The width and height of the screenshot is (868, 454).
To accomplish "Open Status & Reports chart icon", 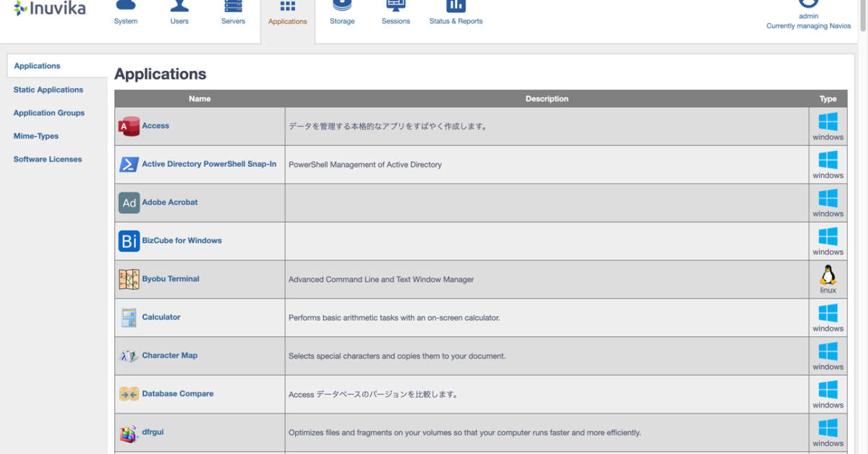I will point(456,7).
